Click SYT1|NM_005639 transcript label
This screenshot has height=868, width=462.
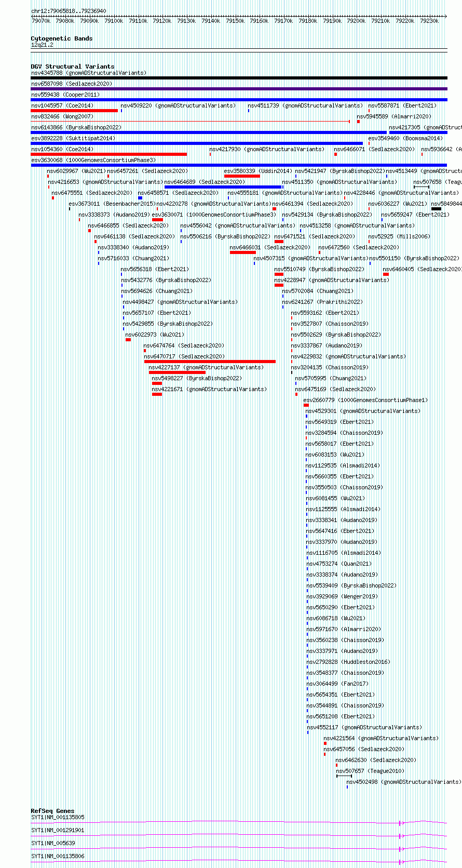pos(53,843)
